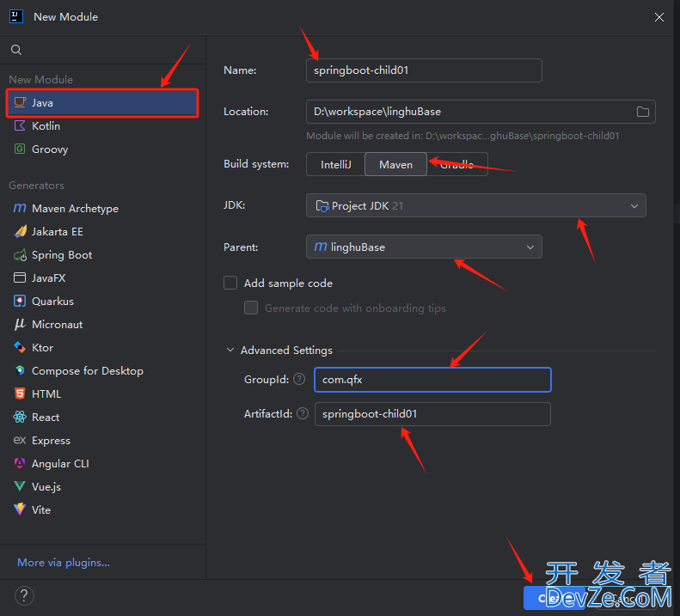Click the Ktor diamond icon
The height and width of the screenshot is (616, 680).
pyautogui.click(x=20, y=347)
